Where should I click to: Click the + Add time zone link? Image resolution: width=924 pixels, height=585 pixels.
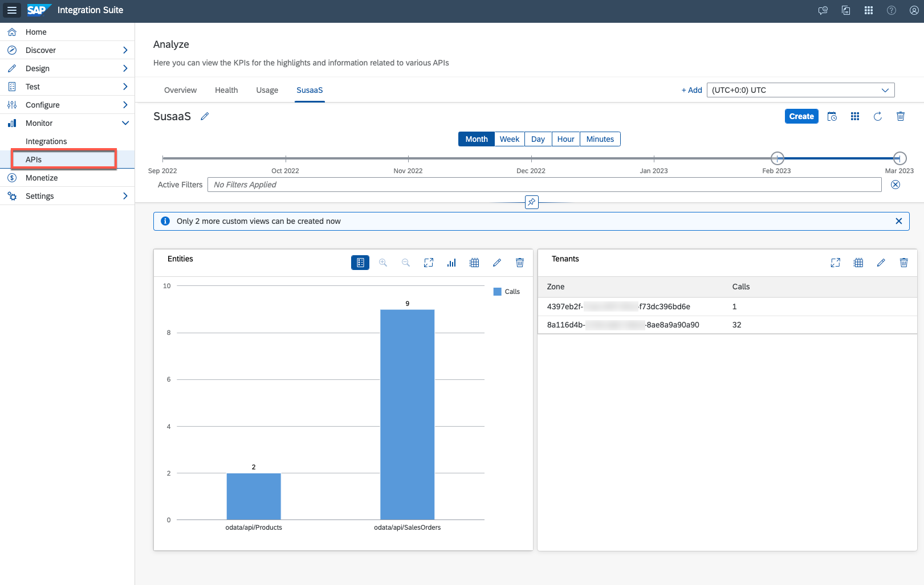click(x=691, y=90)
